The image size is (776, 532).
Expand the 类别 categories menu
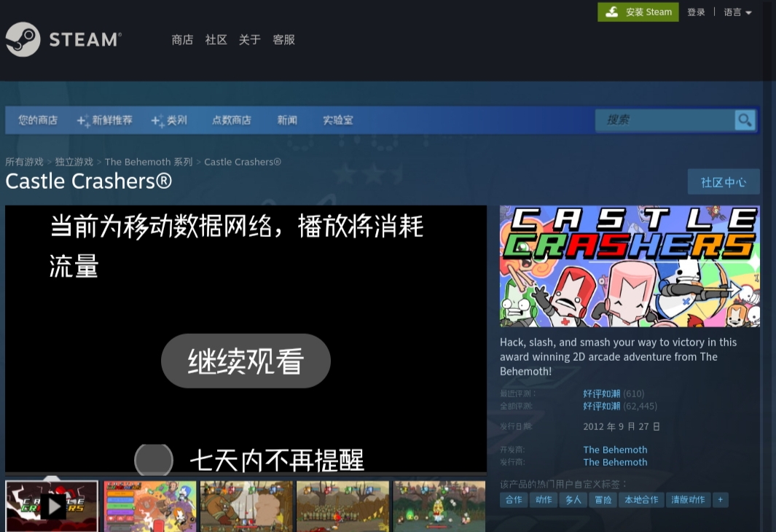tap(169, 120)
